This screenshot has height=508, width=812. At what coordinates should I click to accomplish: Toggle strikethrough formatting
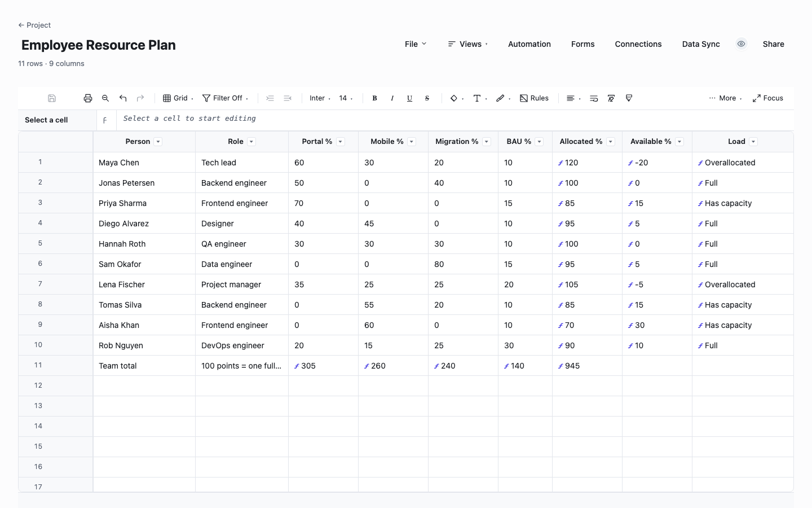point(427,98)
